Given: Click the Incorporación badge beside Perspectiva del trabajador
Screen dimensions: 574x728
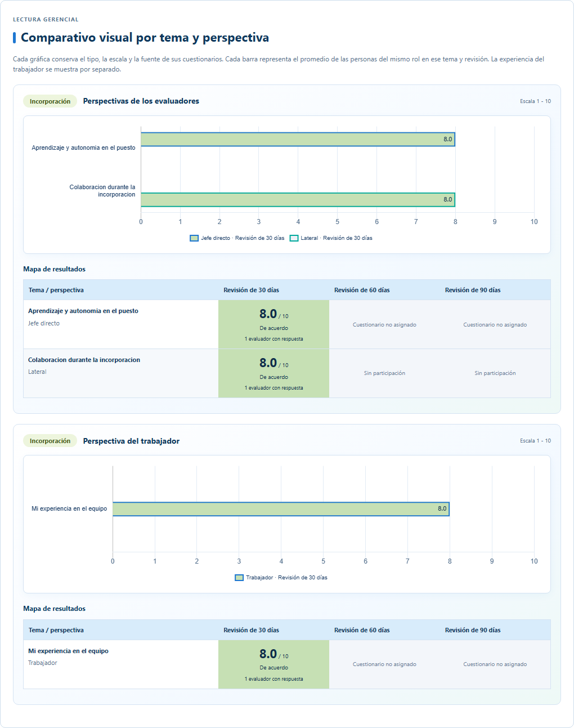Looking at the screenshot, I should pyautogui.click(x=50, y=441).
